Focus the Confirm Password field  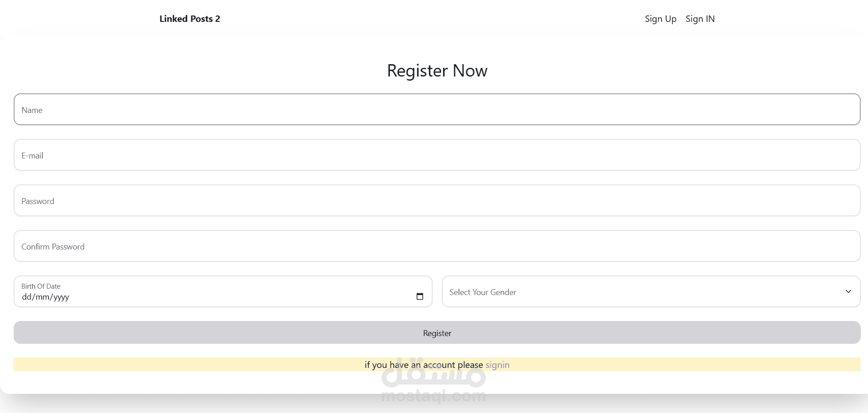click(x=437, y=246)
